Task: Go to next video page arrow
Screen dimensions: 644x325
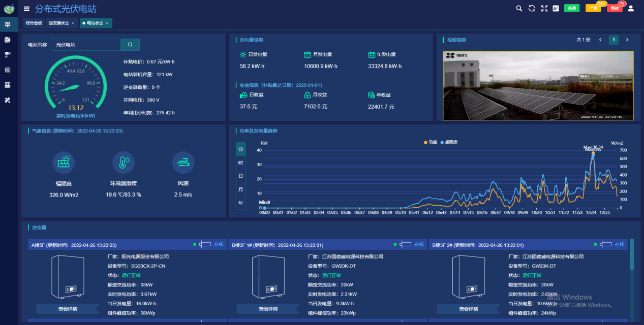Action: pos(627,40)
